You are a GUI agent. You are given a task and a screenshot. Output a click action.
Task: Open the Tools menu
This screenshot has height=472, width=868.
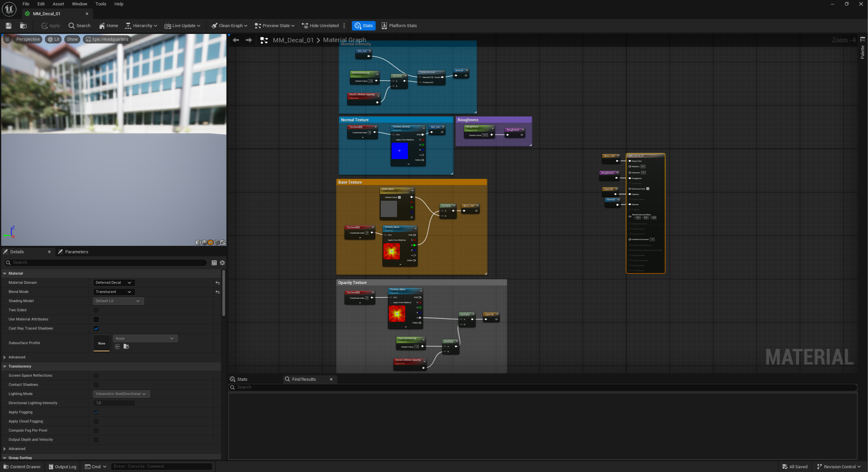(x=101, y=4)
